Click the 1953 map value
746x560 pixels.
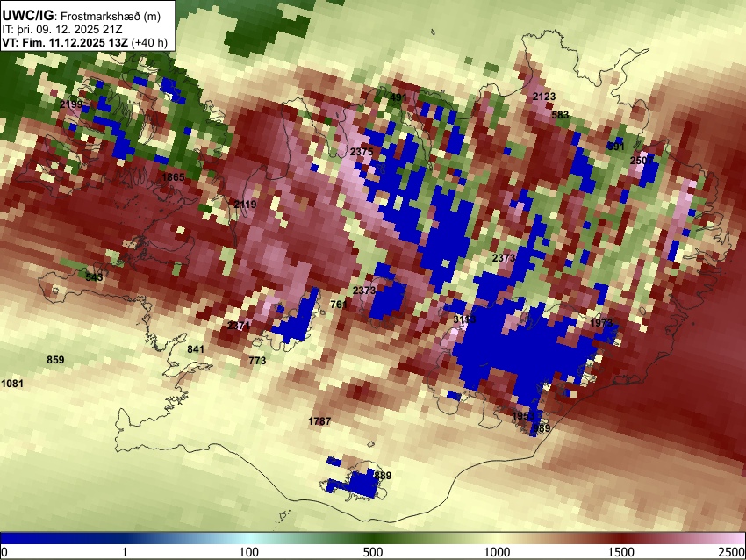click(x=523, y=416)
